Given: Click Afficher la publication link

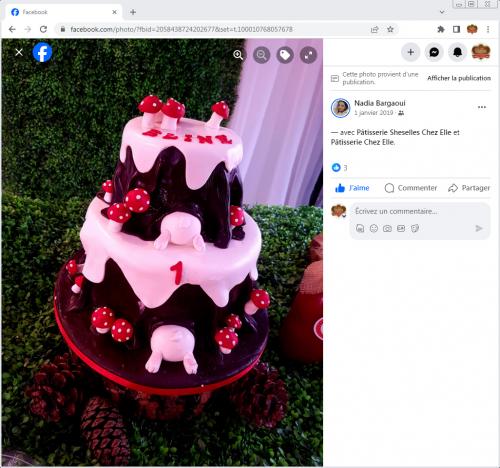Looking at the screenshot, I should click(459, 78).
